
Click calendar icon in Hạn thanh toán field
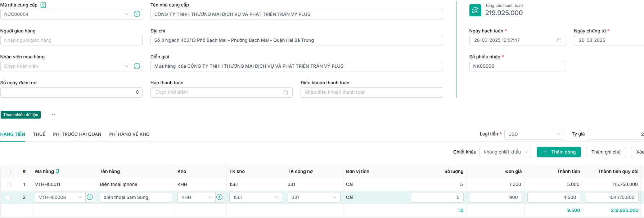coord(285,92)
